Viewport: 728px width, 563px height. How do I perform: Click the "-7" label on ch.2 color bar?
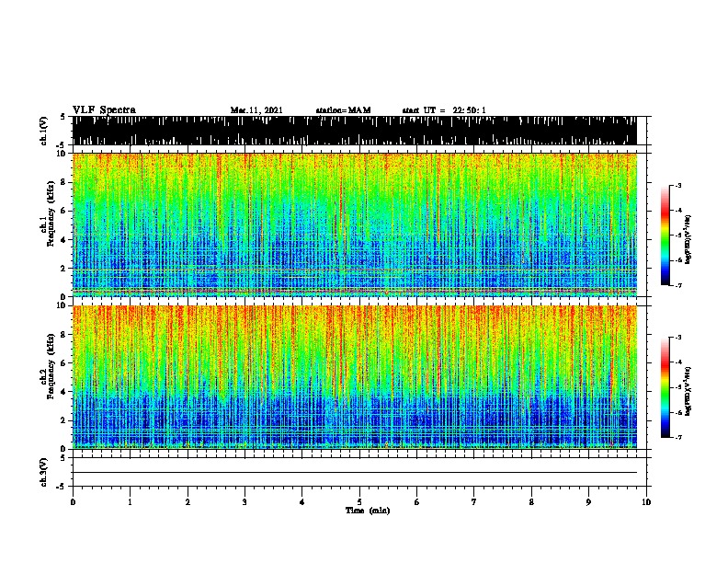(x=677, y=437)
